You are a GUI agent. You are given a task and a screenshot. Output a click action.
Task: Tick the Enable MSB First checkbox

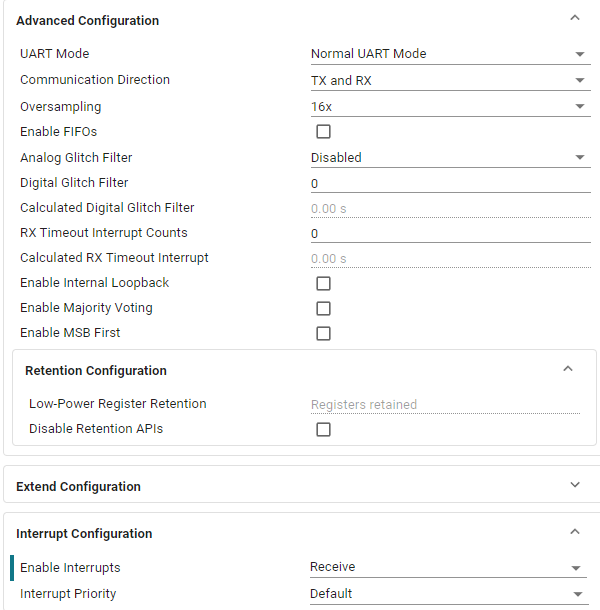click(323, 334)
